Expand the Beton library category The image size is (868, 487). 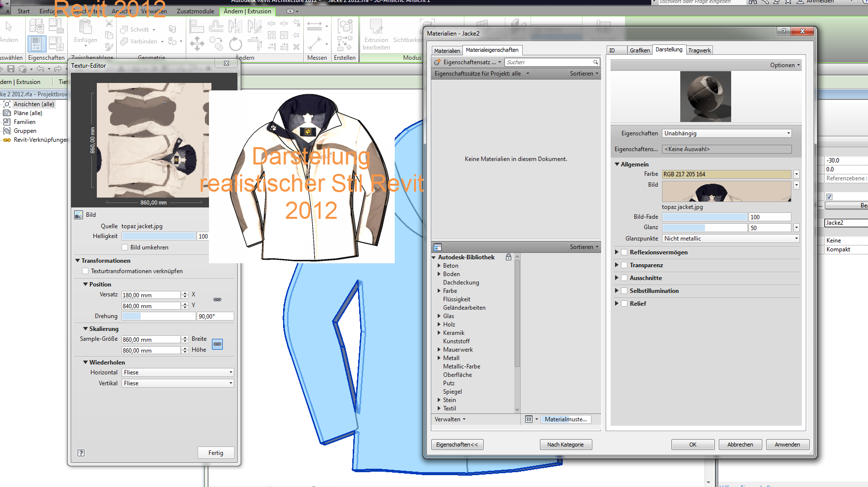[x=439, y=266]
